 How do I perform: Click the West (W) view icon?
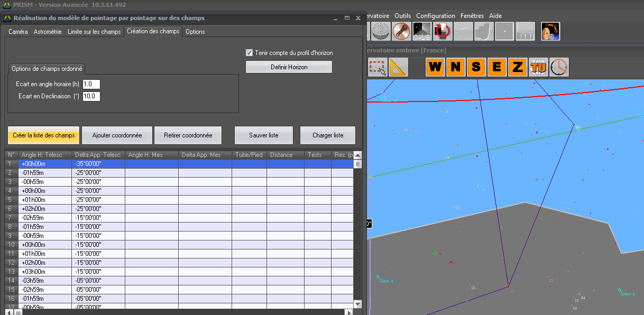click(435, 67)
